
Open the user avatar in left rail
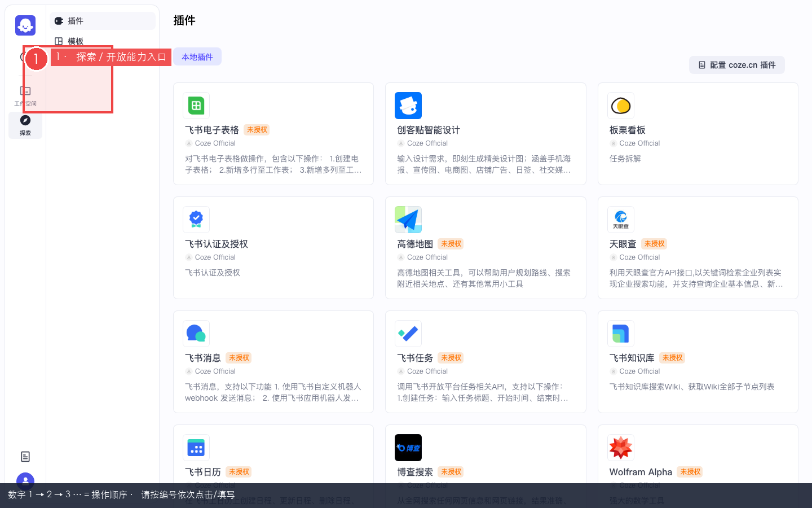pyautogui.click(x=25, y=480)
